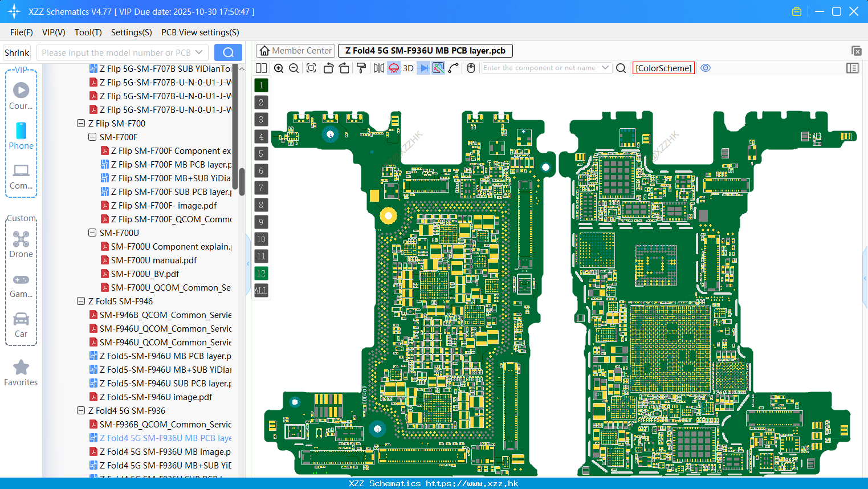The image size is (868, 489).
Task: Collapse the SM-F700U folder
Action: pos(92,233)
